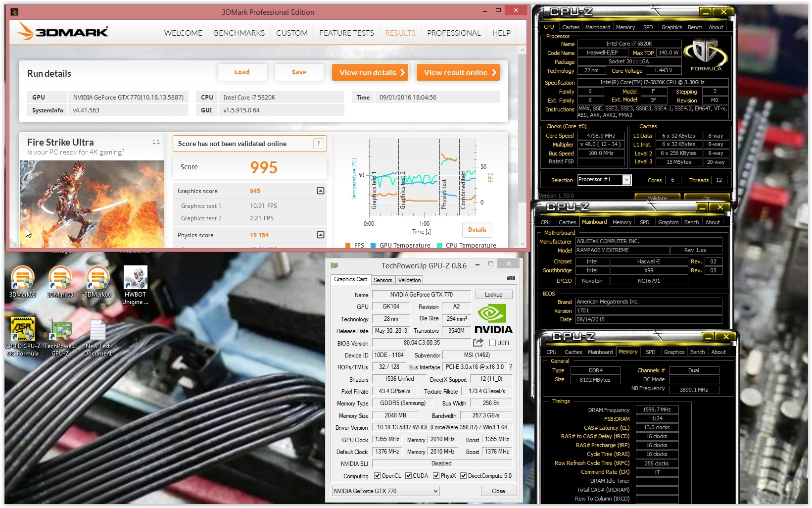Click the Close button in GPU-Z
812x508 pixels.
(x=498, y=491)
